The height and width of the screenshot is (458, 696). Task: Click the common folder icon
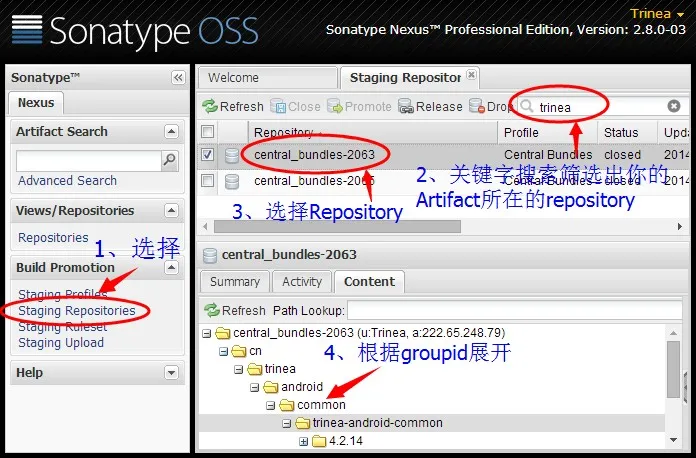click(x=287, y=405)
